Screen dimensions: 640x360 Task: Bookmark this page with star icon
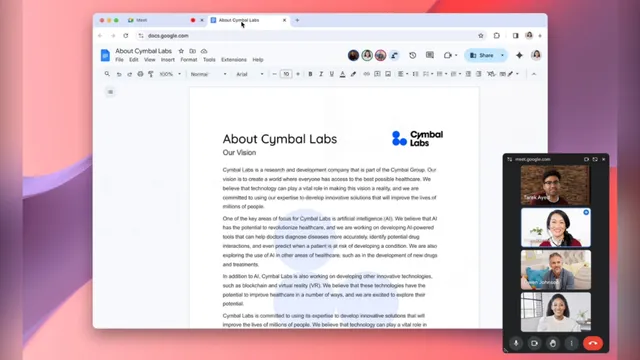(x=481, y=36)
